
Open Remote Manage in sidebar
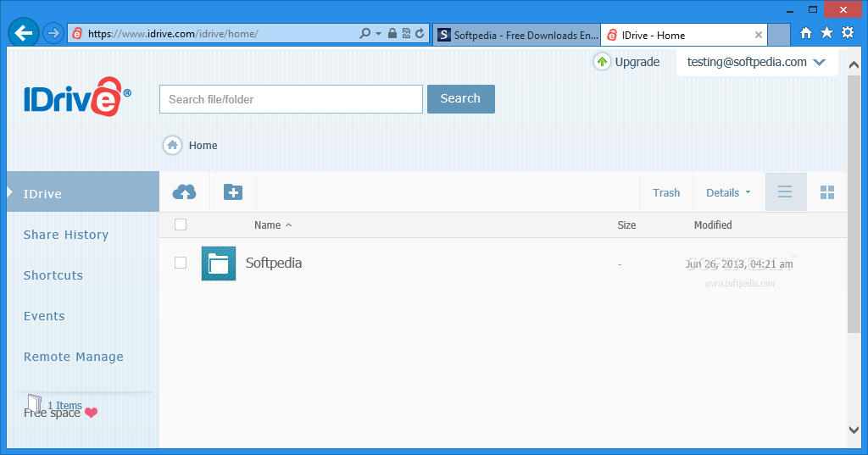74,357
